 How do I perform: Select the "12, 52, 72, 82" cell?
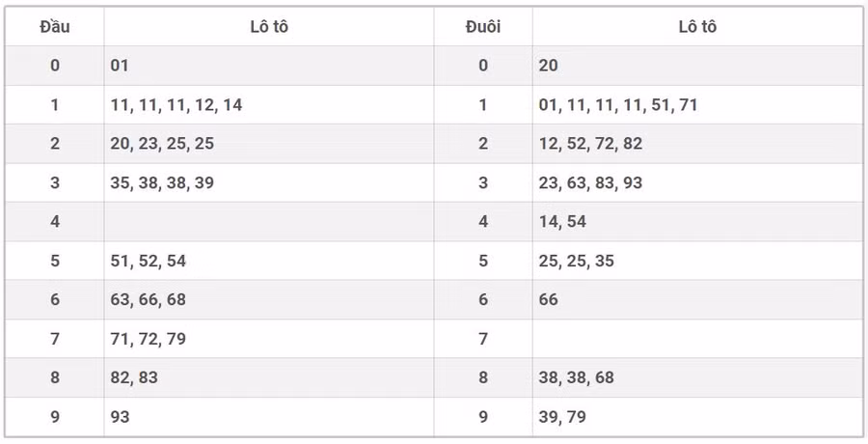pyautogui.click(x=590, y=144)
